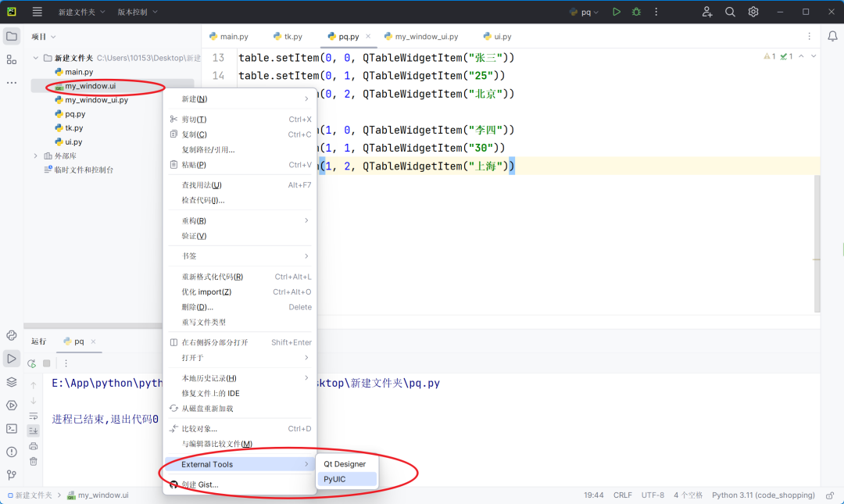Image resolution: width=844 pixels, height=504 pixels.
Task: Open Search Everywhere magnifier icon
Action: (x=730, y=11)
